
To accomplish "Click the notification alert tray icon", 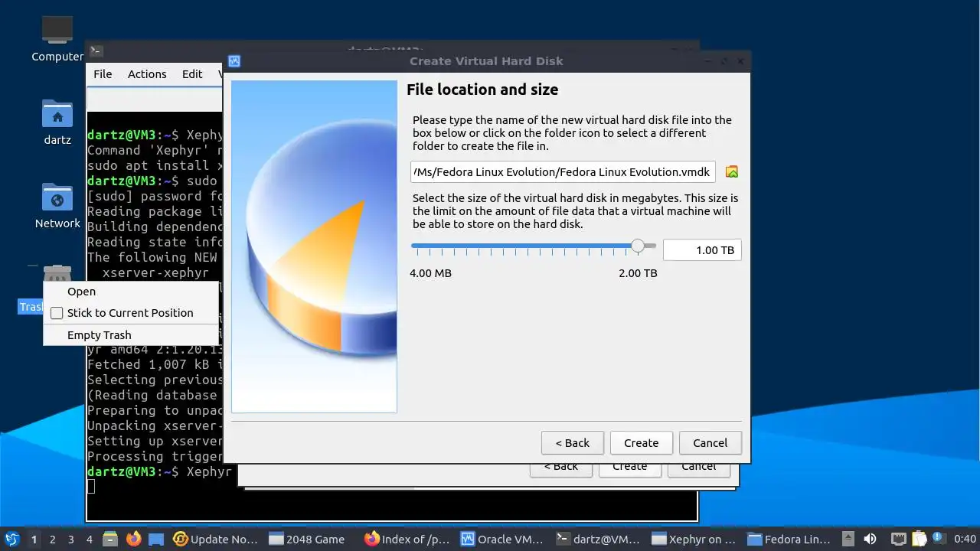I will point(937,539).
